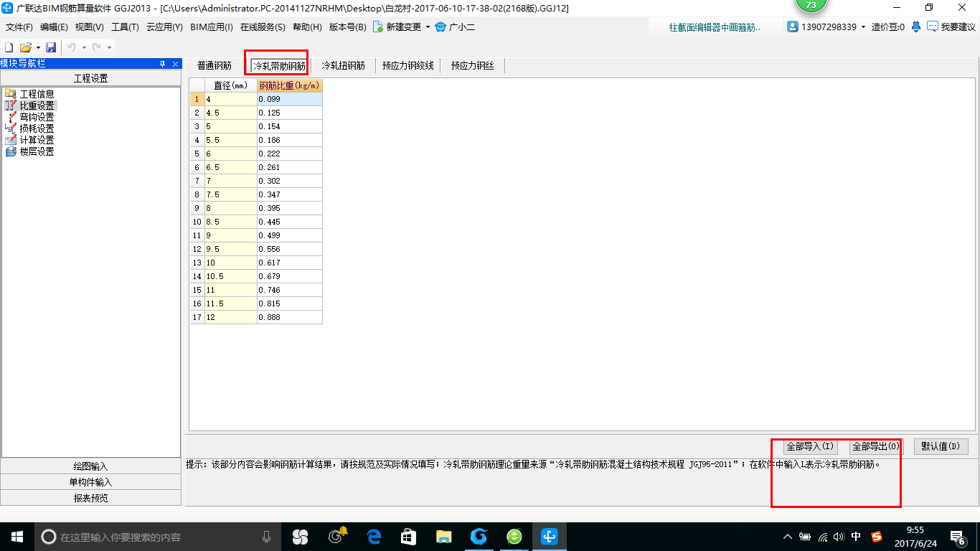Expand the account 13907298339 dropdown

pos(863,27)
